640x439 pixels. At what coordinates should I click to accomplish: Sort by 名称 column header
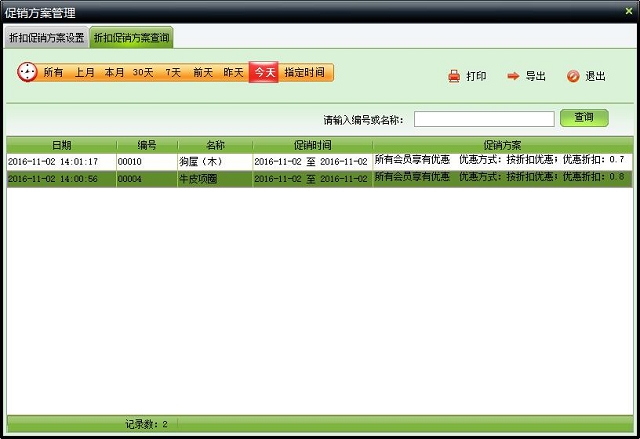tap(215, 145)
